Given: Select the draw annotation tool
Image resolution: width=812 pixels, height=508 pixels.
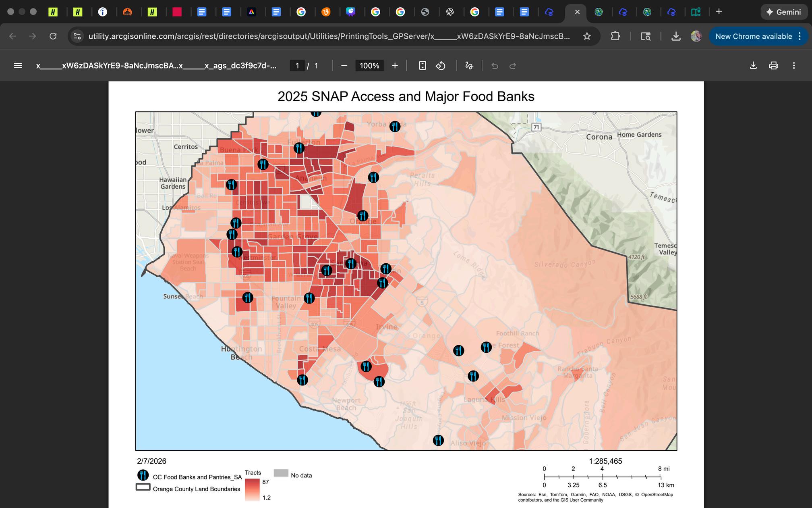Looking at the screenshot, I should pos(469,65).
